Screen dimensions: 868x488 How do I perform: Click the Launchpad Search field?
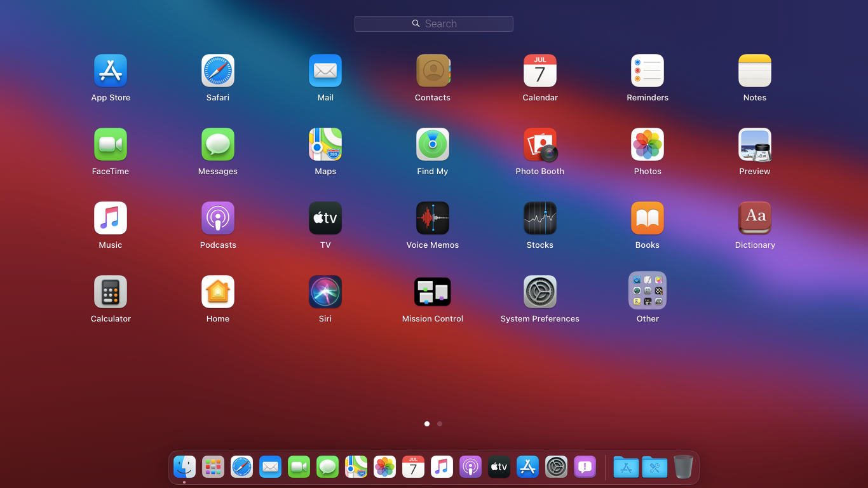click(x=434, y=24)
